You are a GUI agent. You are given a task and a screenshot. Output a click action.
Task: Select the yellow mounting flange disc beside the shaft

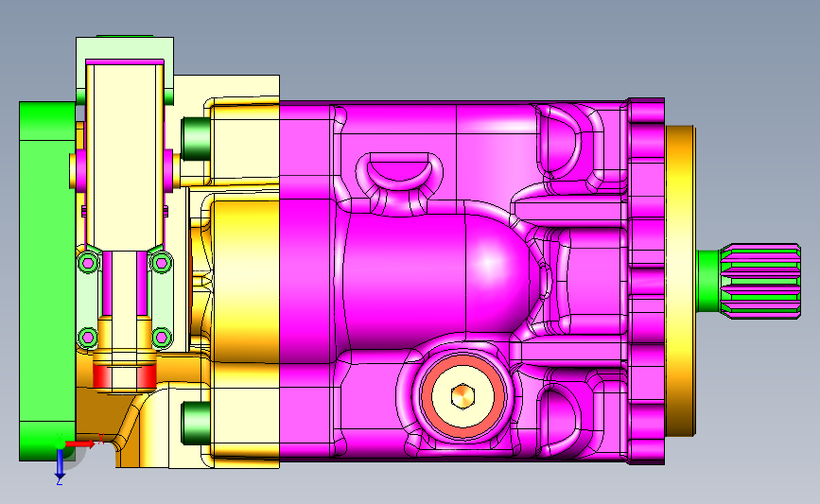point(680,281)
